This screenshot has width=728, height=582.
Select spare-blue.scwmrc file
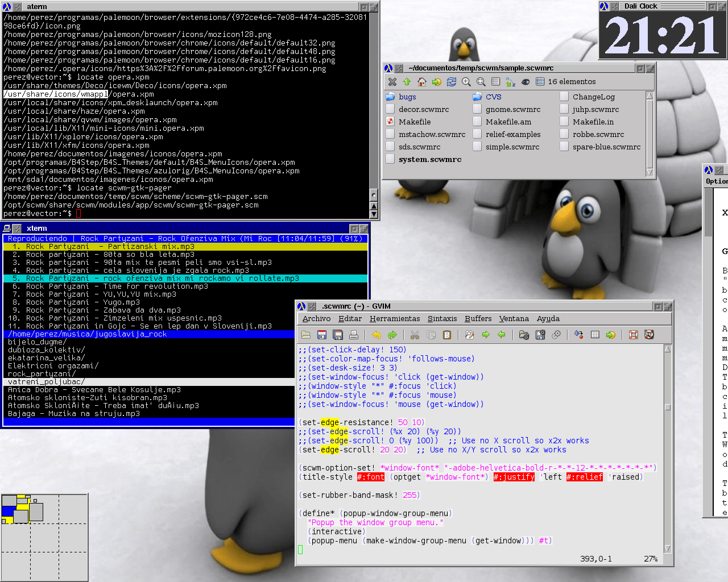coord(600,147)
